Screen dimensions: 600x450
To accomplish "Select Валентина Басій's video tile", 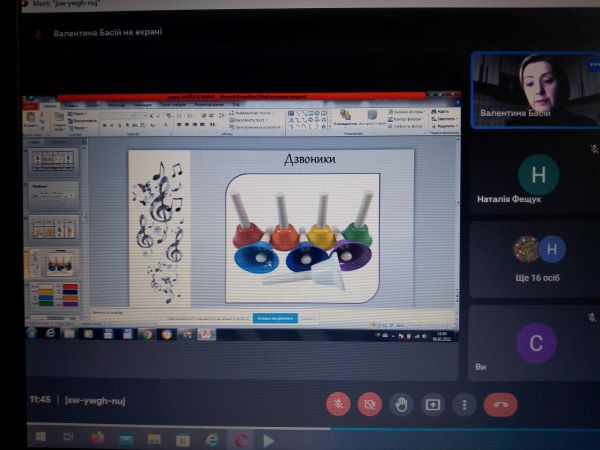I will click(536, 90).
